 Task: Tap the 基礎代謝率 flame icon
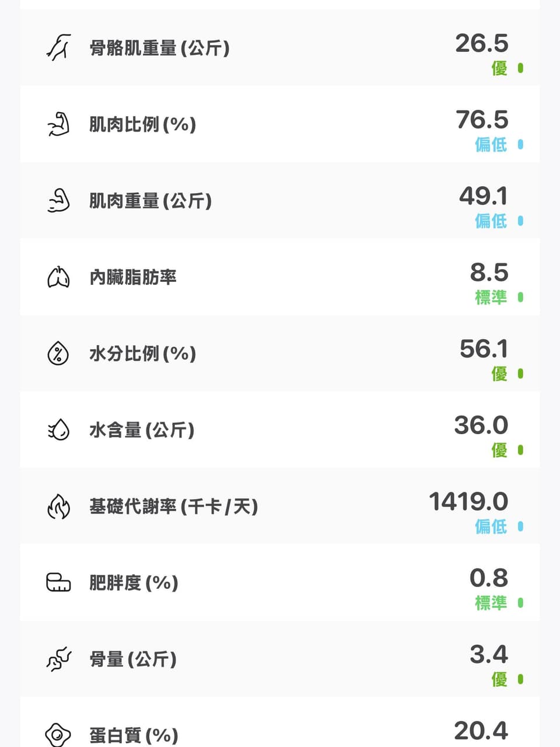[x=58, y=506]
